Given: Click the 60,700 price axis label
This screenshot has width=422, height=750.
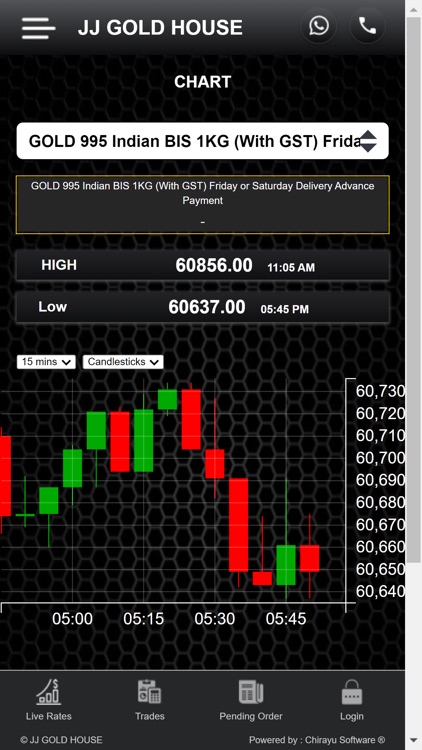Looking at the screenshot, I should click(x=380, y=458).
